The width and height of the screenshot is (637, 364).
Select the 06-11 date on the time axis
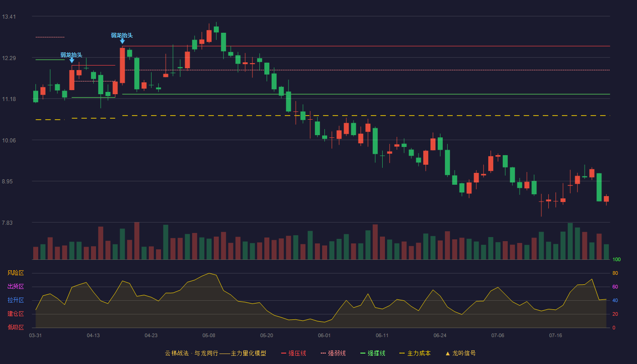coord(382,335)
